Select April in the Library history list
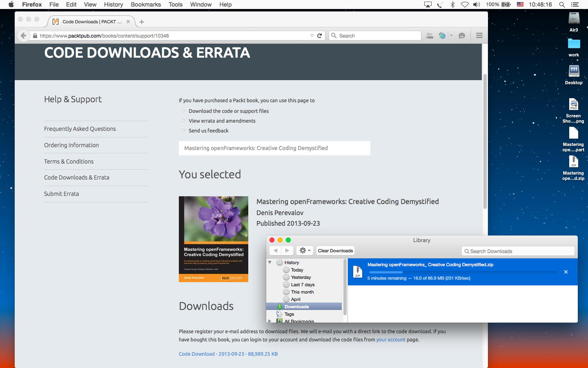Viewport: 588px width, 368px height. coord(296,299)
